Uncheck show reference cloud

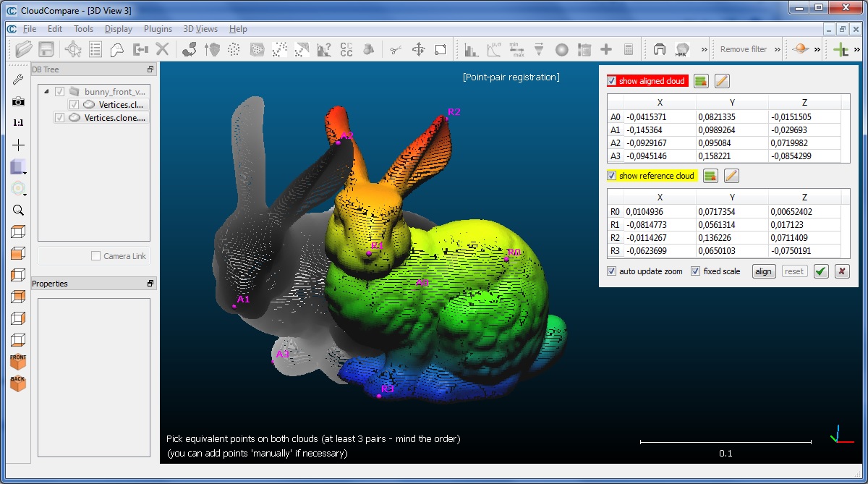(611, 175)
